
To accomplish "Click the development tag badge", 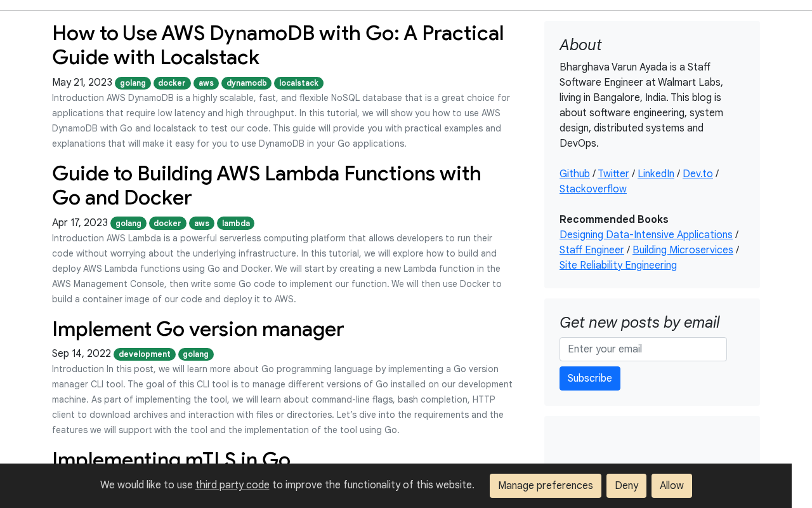I will (145, 354).
